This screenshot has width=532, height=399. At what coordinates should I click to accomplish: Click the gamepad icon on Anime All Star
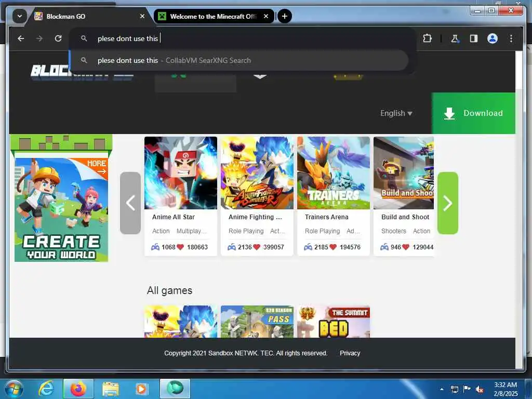(155, 247)
